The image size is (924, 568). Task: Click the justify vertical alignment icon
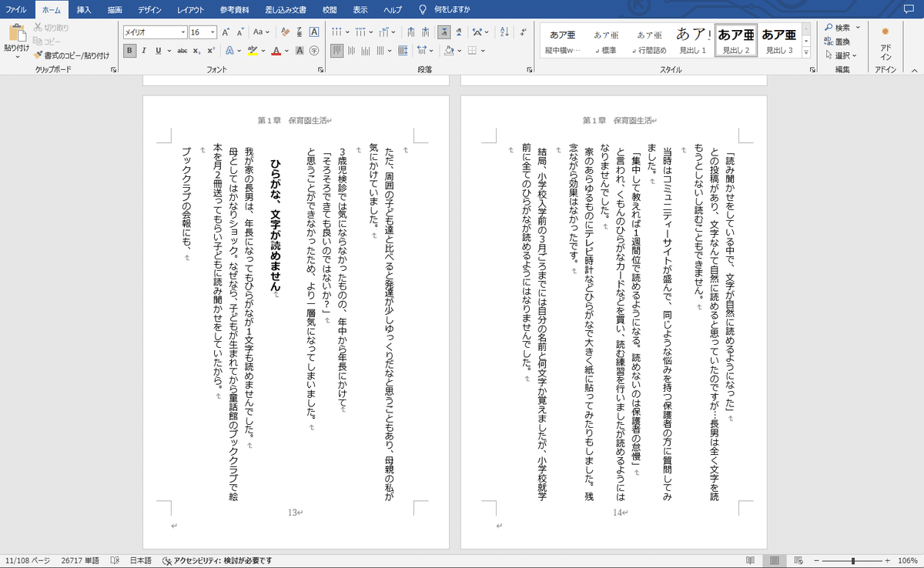[381, 51]
